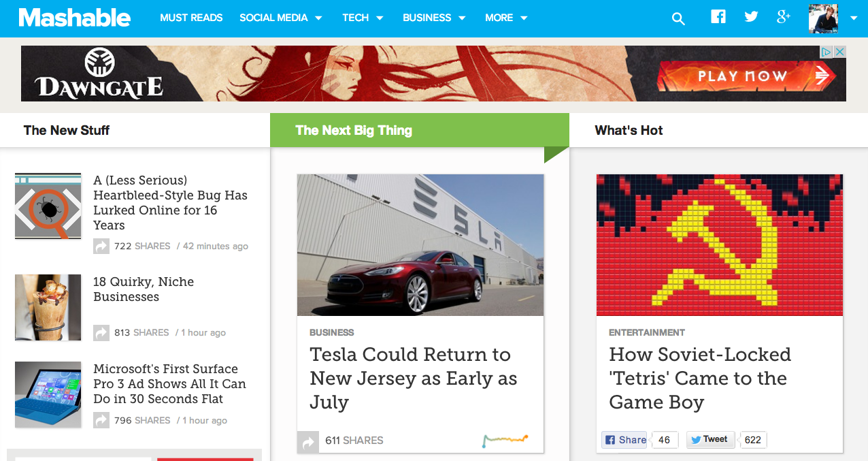Click the Entertainment category label
This screenshot has height=461, width=868.
(x=647, y=332)
